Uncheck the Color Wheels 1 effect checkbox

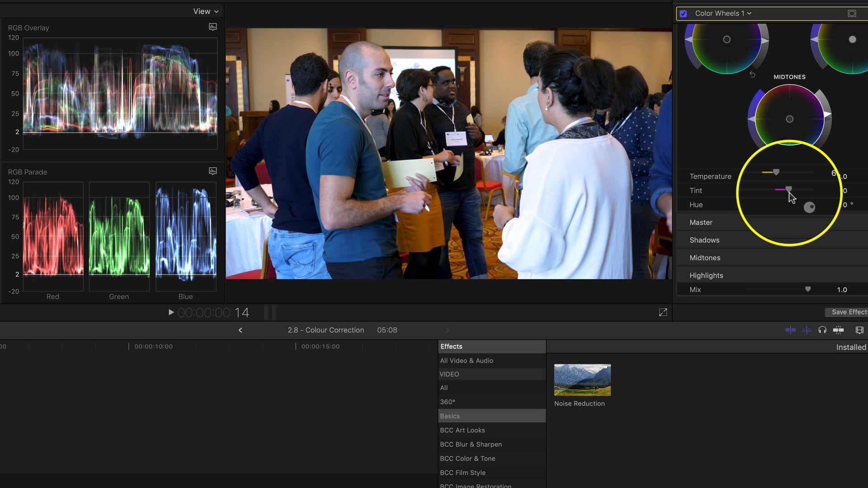tap(683, 13)
